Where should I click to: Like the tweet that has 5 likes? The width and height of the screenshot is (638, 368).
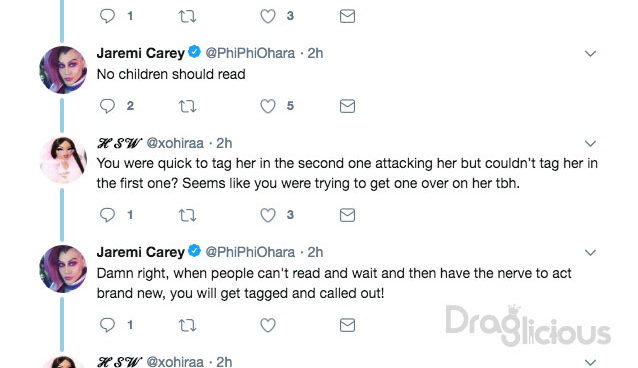(x=268, y=106)
